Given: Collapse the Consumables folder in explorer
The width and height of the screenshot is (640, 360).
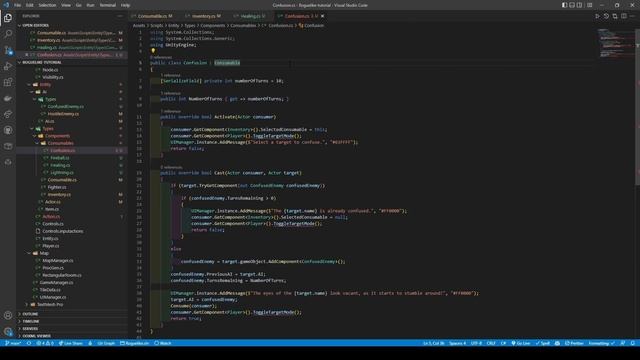Looking at the screenshot, I should (x=60, y=143).
